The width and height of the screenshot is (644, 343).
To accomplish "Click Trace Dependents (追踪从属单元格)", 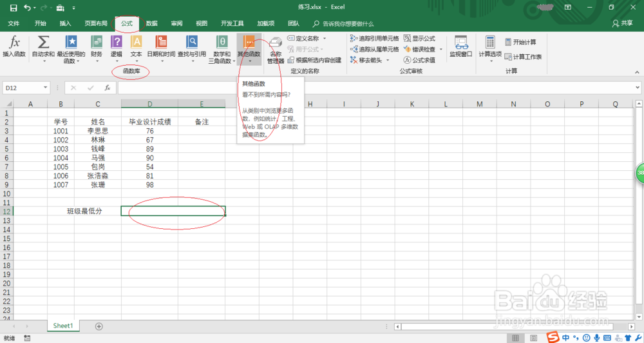I will (375, 49).
